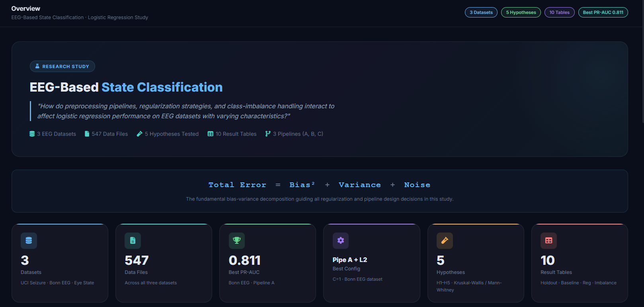This screenshot has height=307, width=644.
Task: Open the 10 Tables header pill
Action: (x=559, y=12)
